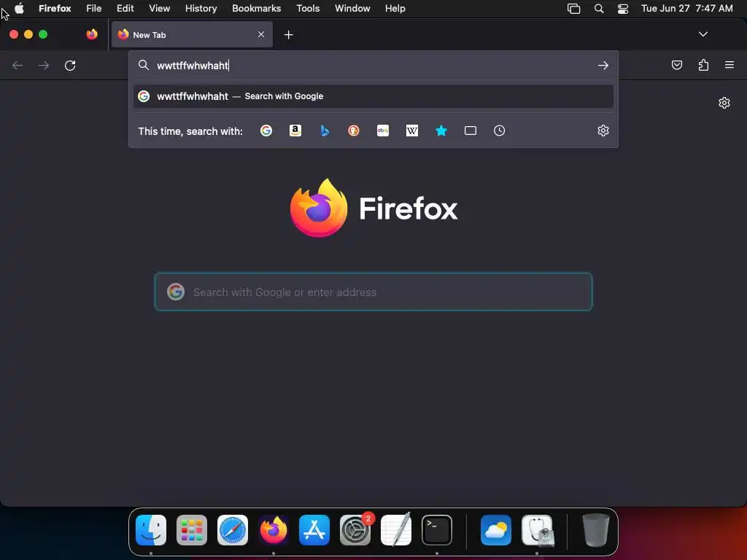The height and width of the screenshot is (560, 747).
Task: Go back one page
Action: point(18,65)
